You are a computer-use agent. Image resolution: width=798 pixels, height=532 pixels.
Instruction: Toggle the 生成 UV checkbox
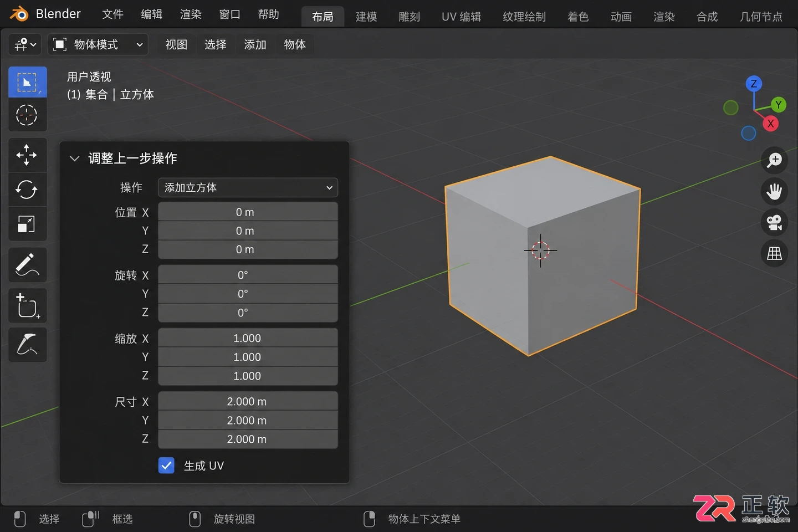pyautogui.click(x=166, y=465)
